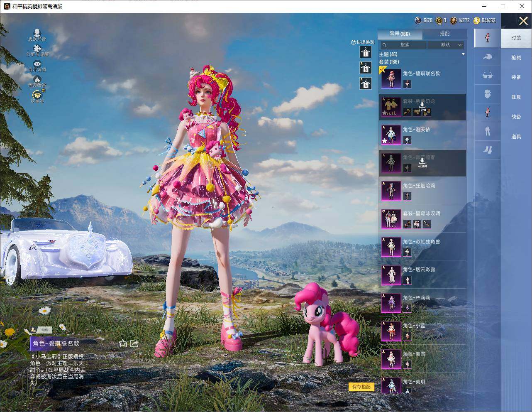This screenshot has width=532, height=412.
Task: Click small item icon under 角色-小蓝
Action: point(407,336)
